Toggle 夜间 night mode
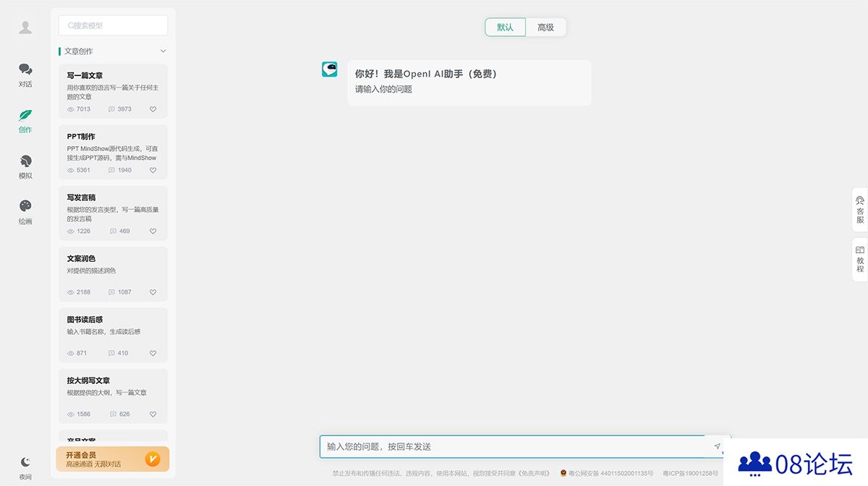This screenshot has height=486, width=868. click(x=25, y=467)
